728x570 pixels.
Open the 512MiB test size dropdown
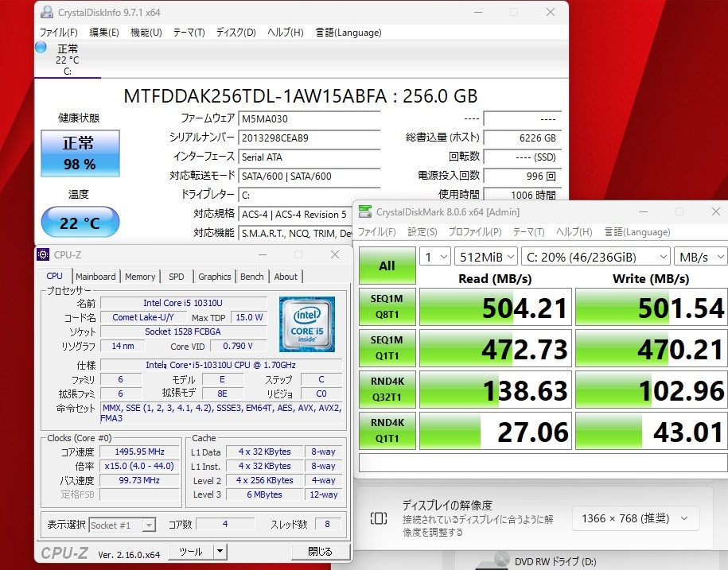486,257
